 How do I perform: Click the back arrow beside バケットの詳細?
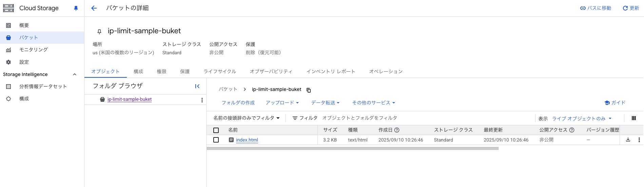pos(94,8)
